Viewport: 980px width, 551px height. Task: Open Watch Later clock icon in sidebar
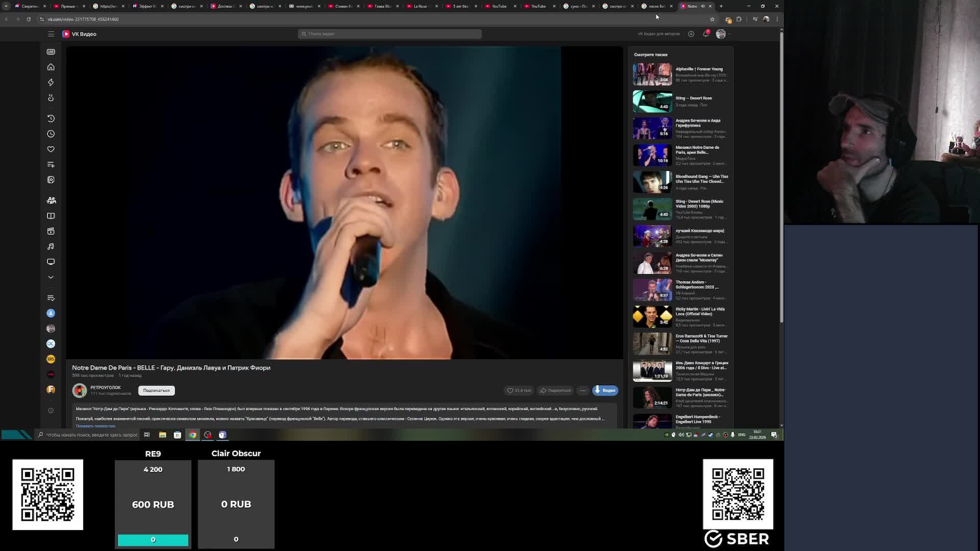(x=51, y=134)
